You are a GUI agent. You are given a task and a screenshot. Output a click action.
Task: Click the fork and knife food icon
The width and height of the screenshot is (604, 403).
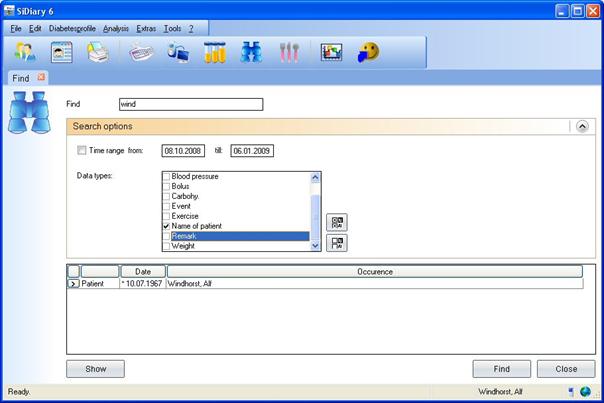[289, 53]
